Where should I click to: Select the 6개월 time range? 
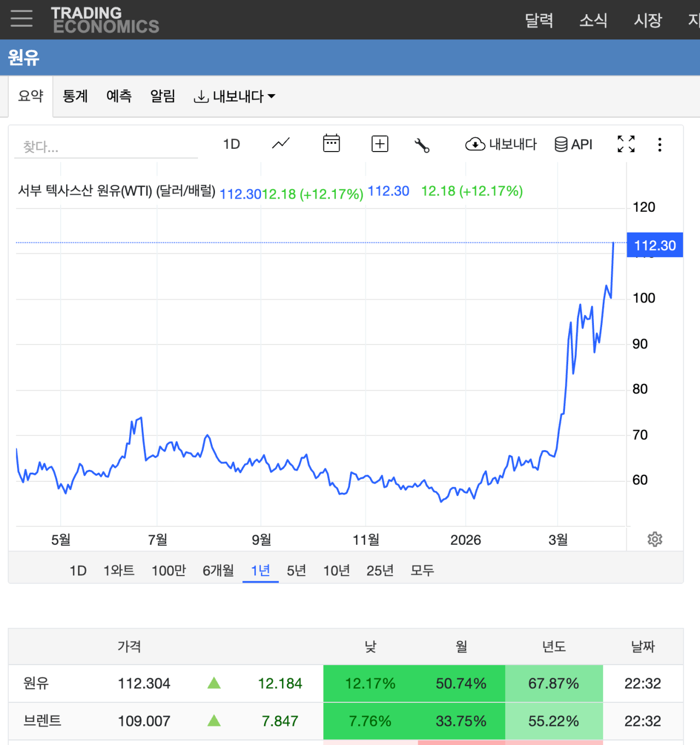tap(218, 571)
